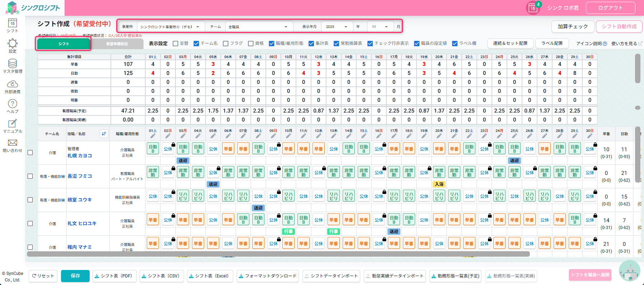Open the 設定 gear icon in sidebar
The width and height of the screenshot is (644, 285).
click(13, 44)
